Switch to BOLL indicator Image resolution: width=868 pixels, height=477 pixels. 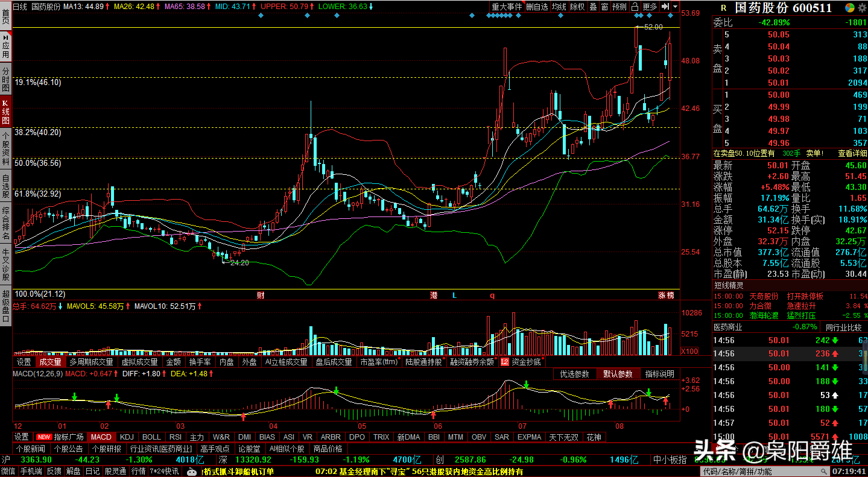tap(151, 437)
